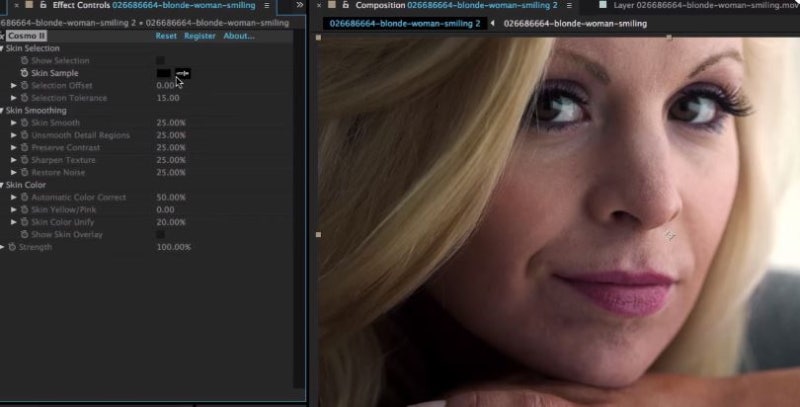Collapse the Skin Color group
800x407 pixels.
(x=2, y=185)
